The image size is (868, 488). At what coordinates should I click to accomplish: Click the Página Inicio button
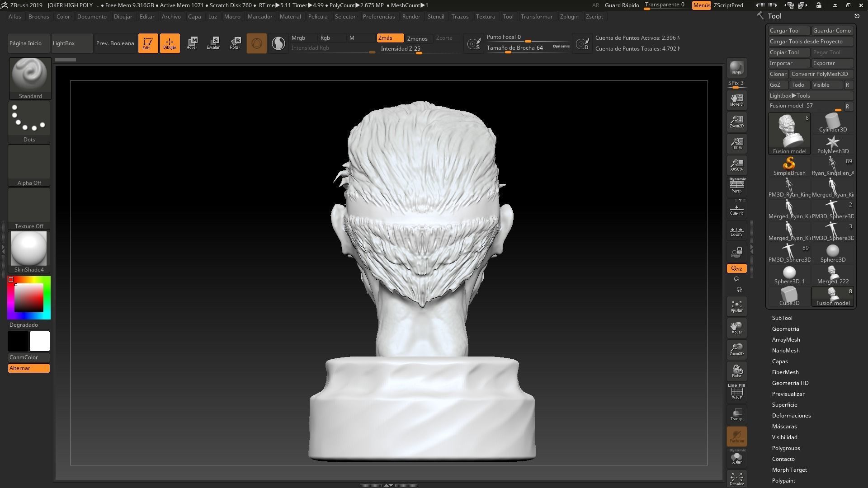coord(29,43)
